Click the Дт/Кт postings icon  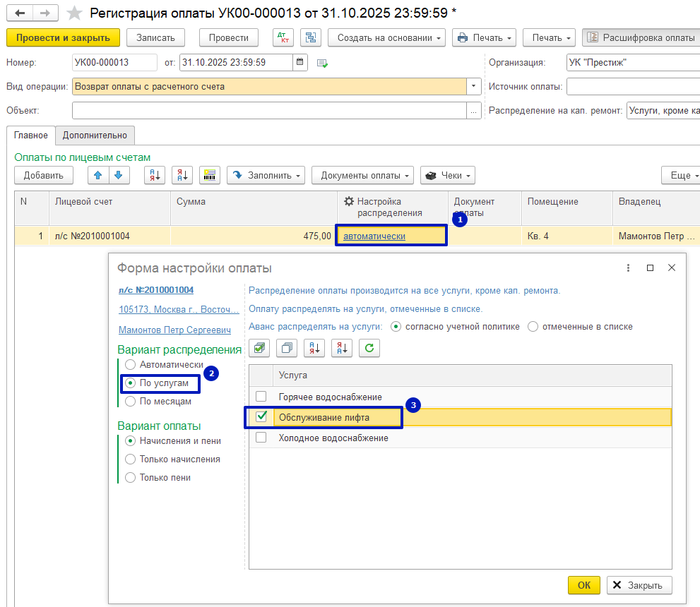[x=283, y=37]
